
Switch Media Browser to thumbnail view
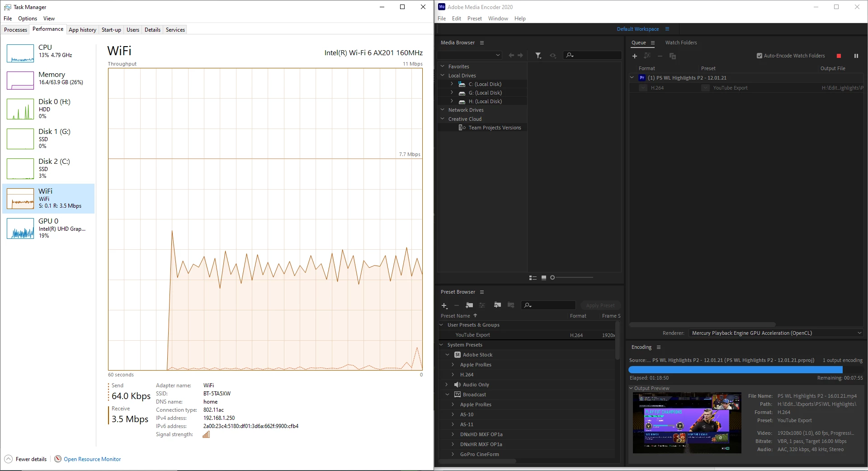pyautogui.click(x=544, y=277)
